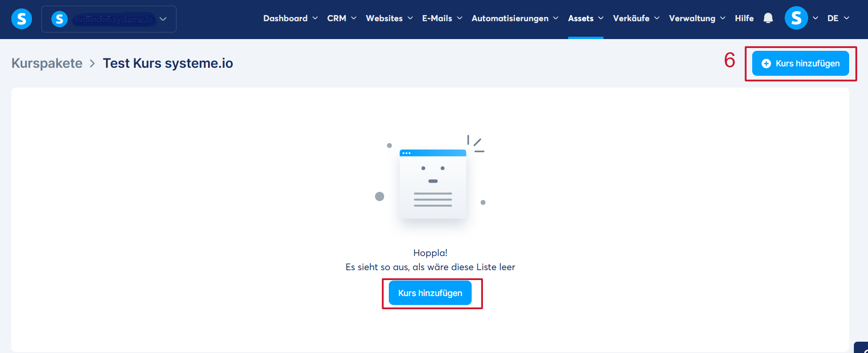Open the Verkäufe menu
The height and width of the screenshot is (353, 868).
coord(636,18)
